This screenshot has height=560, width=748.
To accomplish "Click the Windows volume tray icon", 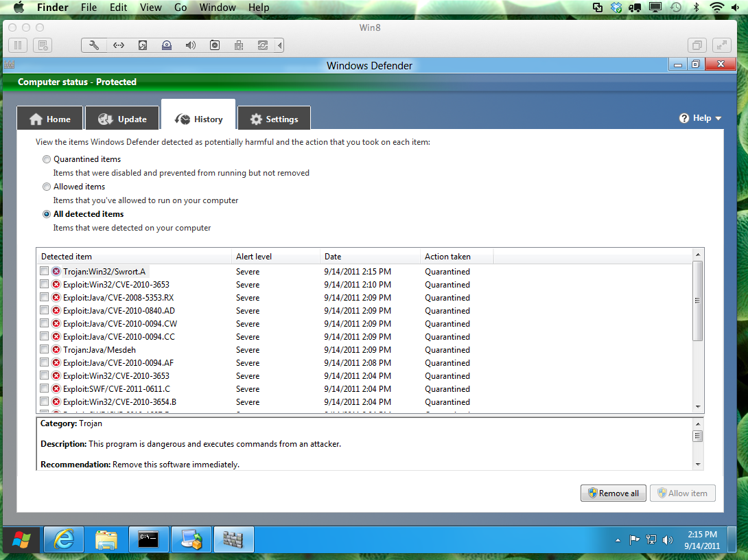I will pos(668,540).
